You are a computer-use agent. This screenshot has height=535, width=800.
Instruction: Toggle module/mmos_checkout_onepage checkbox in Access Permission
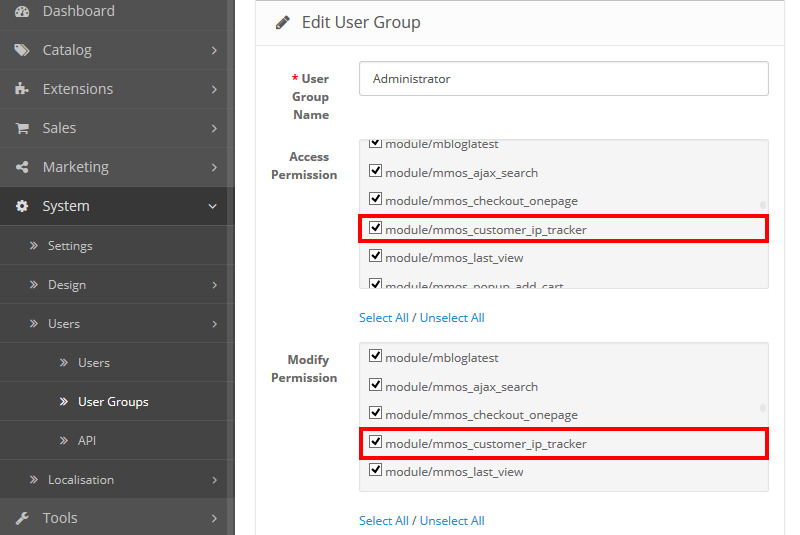coord(376,200)
